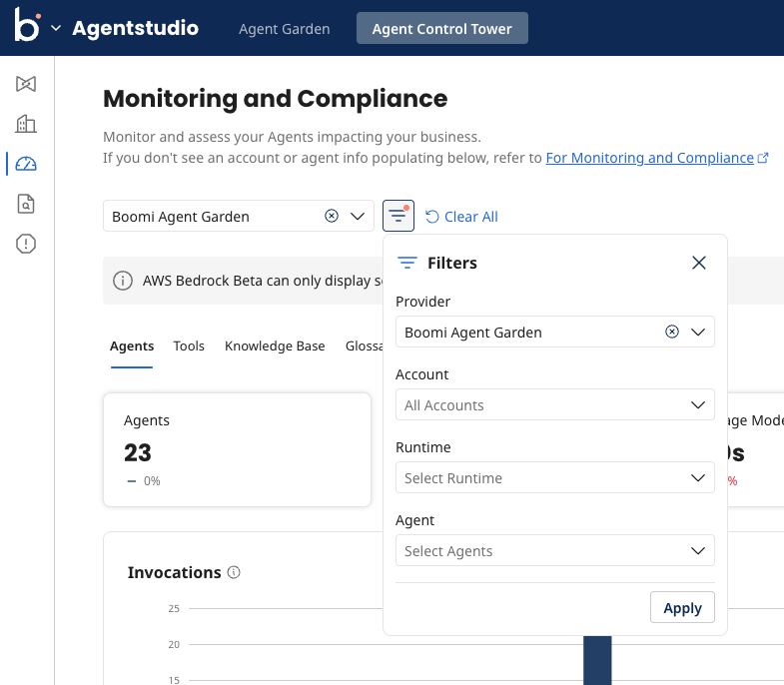Open the alert octagon sidebar icon
Screen dimensions: 784x685
pyautogui.click(x=26, y=244)
